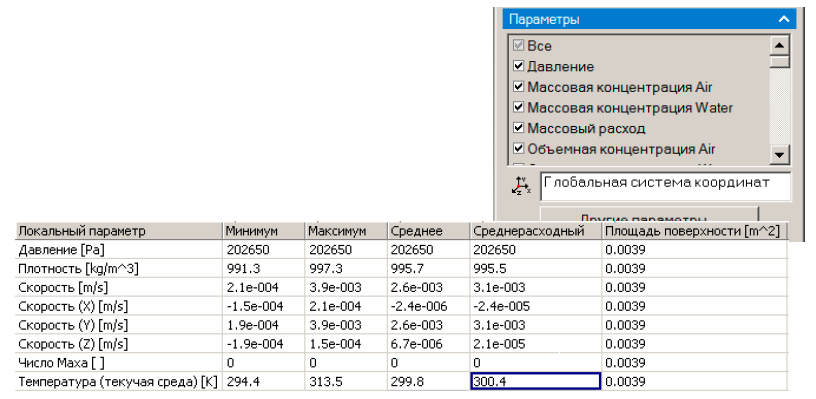Toggle the Массовый расход checkbox
The height and width of the screenshot is (399, 816).
(518, 128)
